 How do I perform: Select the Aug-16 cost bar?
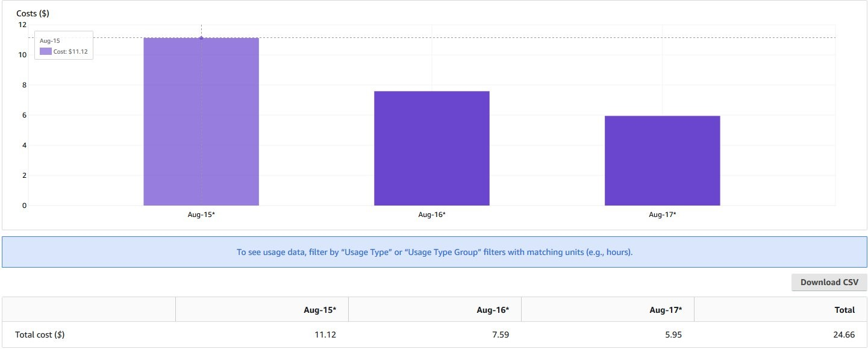pyautogui.click(x=432, y=148)
